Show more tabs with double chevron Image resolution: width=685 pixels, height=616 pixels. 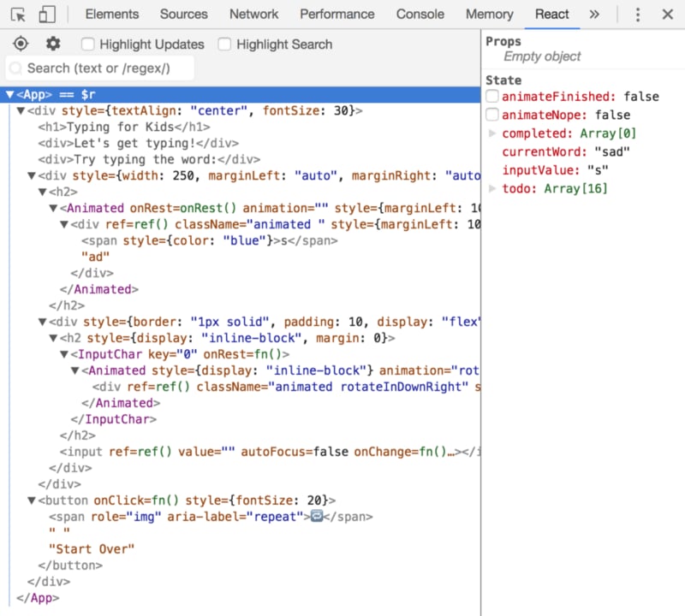click(593, 15)
